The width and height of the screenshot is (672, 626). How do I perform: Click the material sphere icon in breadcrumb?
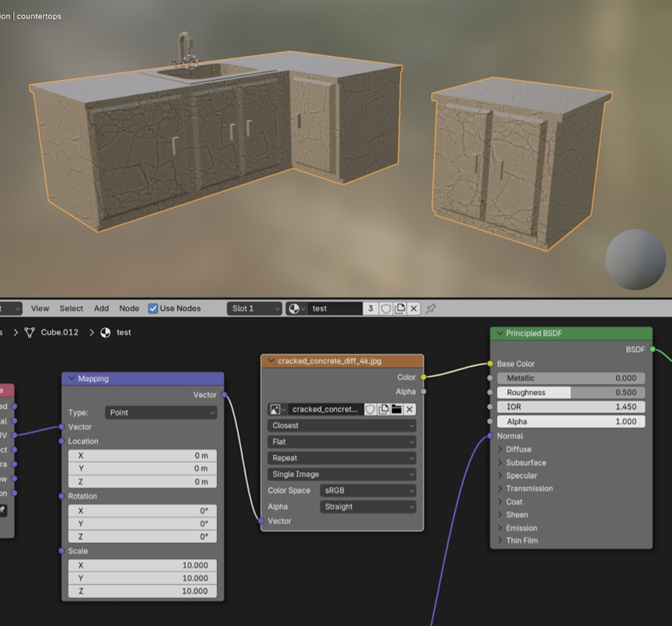pos(106,333)
